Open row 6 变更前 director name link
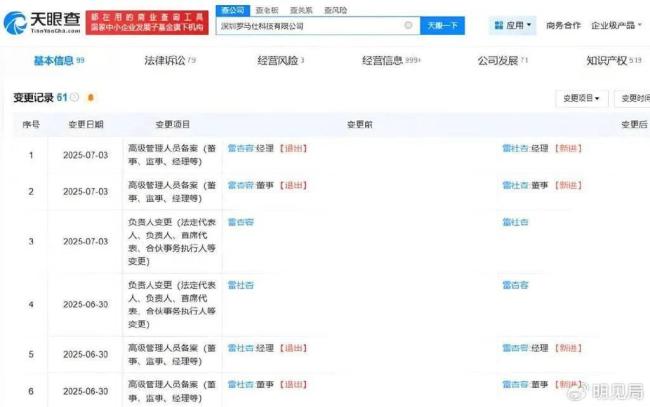 (x=240, y=385)
